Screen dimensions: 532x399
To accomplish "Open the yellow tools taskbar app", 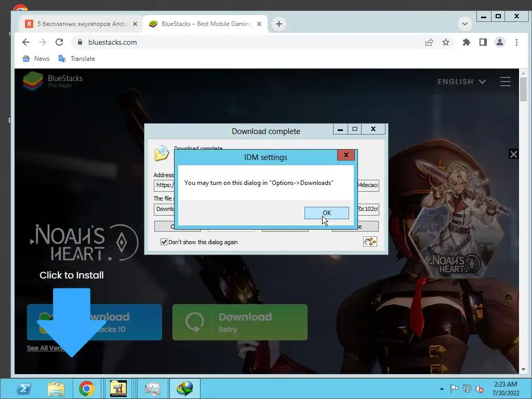I will pos(118,389).
